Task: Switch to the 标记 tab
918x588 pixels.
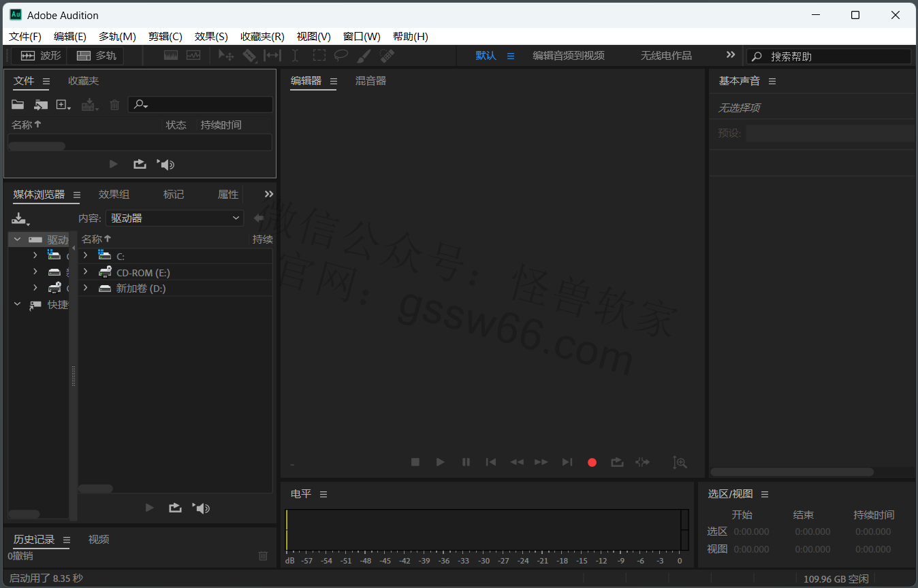Action: coord(174,195)
